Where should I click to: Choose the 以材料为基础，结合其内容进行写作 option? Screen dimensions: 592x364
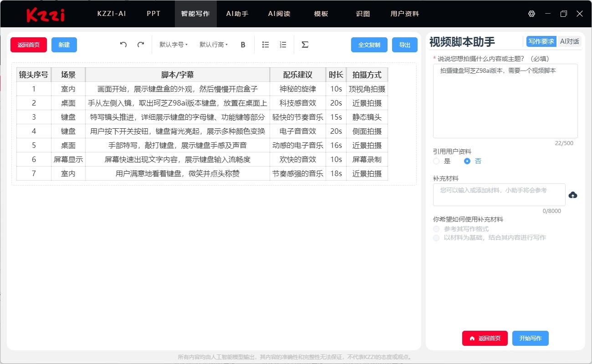(436, 238)
